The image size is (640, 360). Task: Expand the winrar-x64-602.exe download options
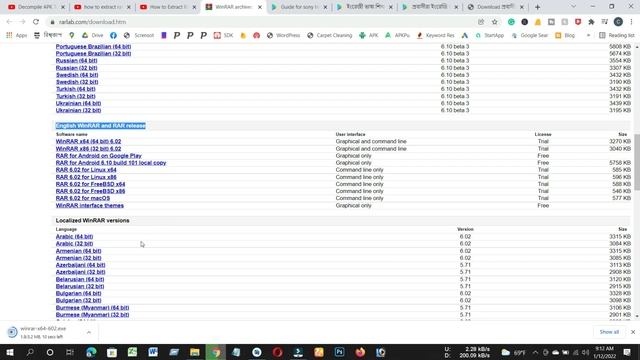tap(89, 332)
